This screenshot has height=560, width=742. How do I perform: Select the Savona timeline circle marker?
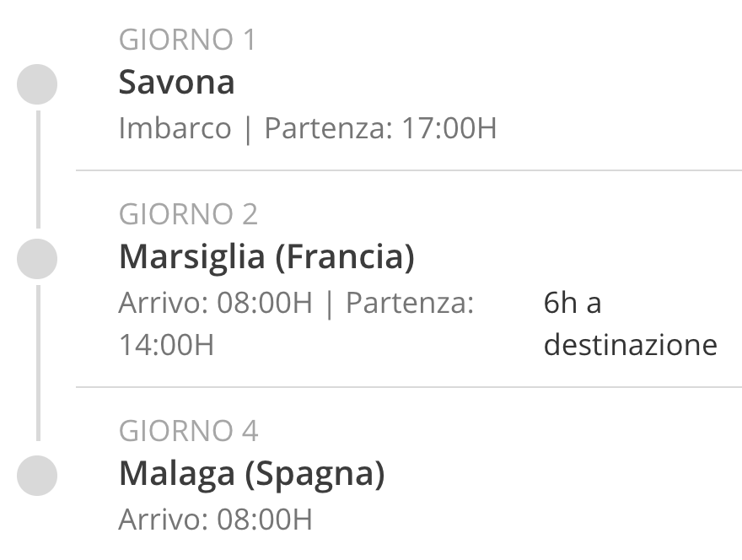pyautogui.click(x=37, y=84)
